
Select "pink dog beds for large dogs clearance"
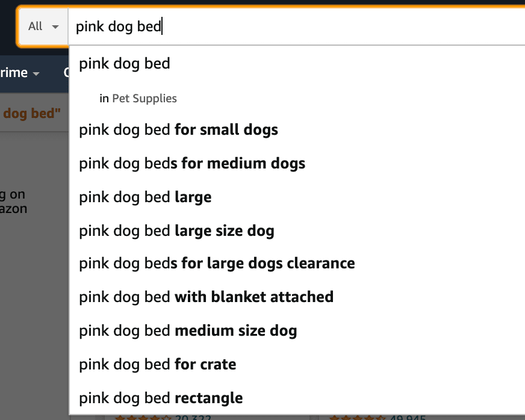coord(217,264)
